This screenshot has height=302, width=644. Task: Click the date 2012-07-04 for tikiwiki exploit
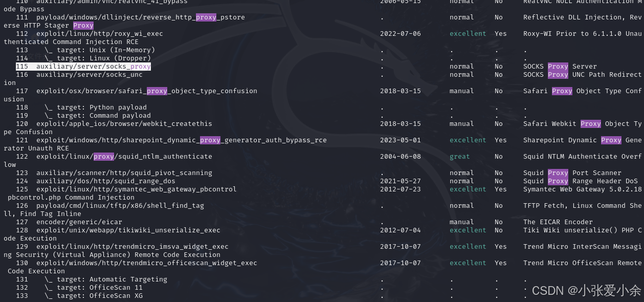pos(401,230)
